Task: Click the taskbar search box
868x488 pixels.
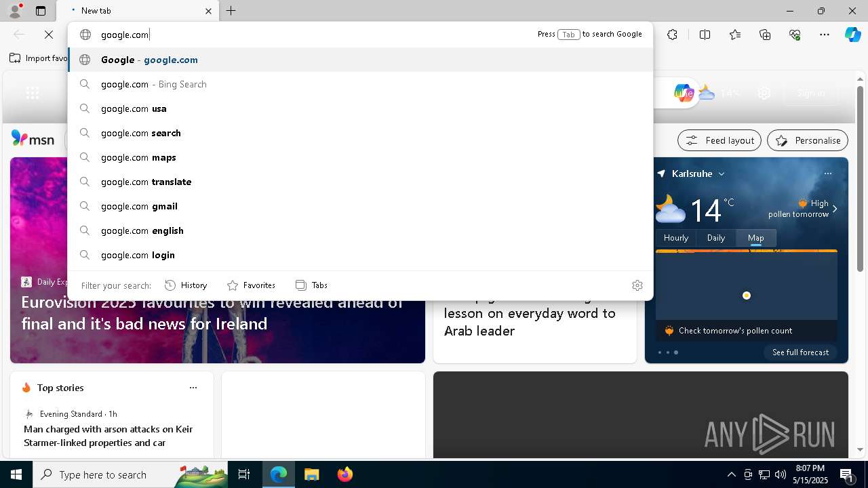Action: tap(131, 474)
